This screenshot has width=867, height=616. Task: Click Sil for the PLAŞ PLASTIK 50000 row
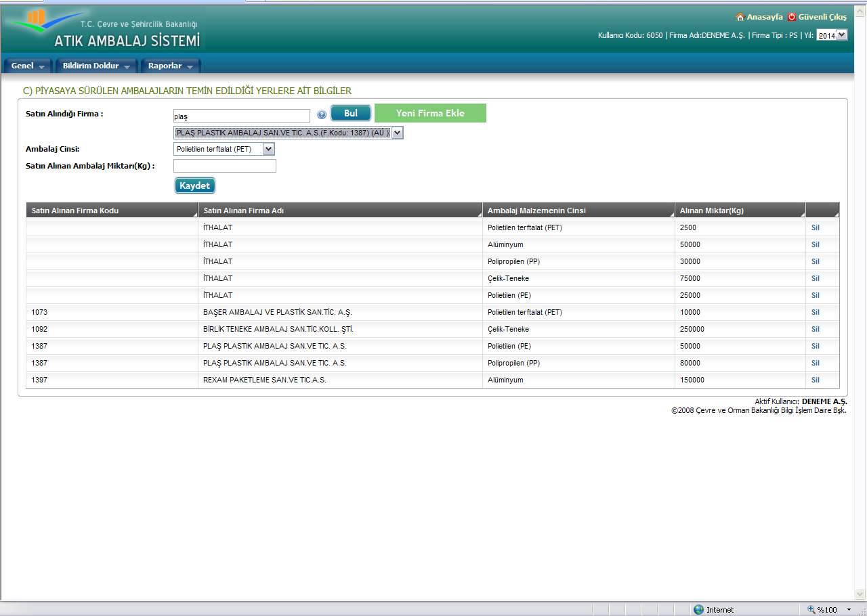point(816,346)
